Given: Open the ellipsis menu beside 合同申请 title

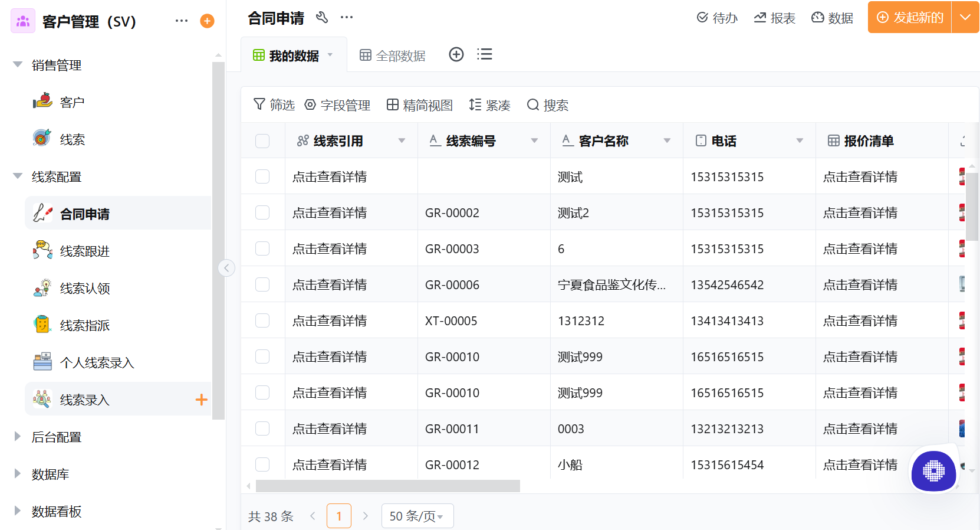Looking at the screenshot, I should pyautogui.click(x=347, y=17).
